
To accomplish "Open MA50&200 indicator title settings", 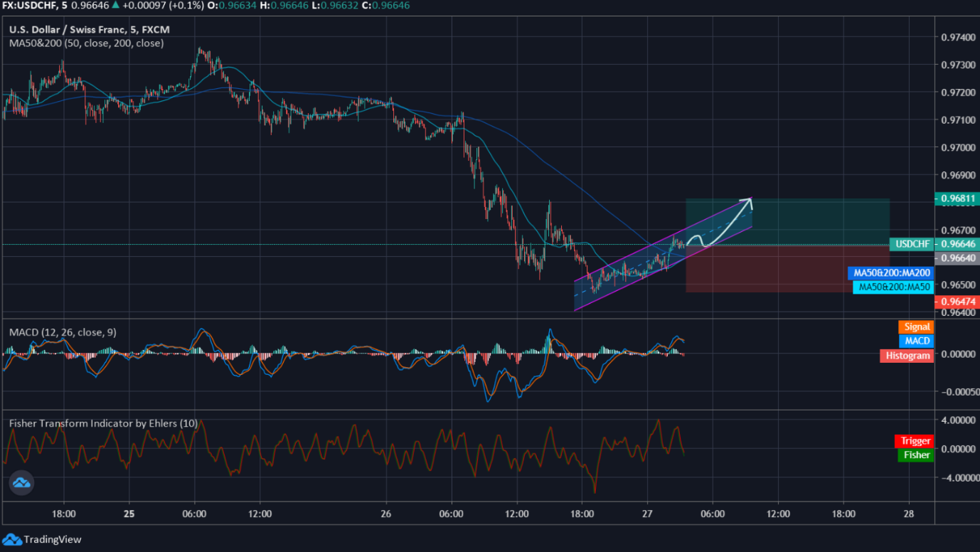I will tap(86, 43).
